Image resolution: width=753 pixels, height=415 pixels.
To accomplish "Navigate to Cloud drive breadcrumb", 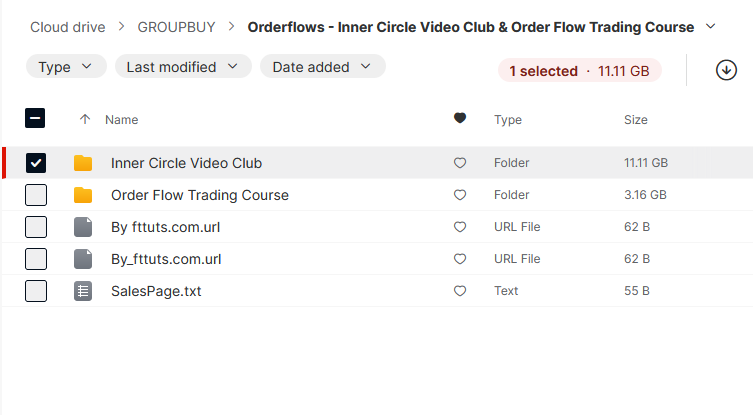I will coord(68,27).
